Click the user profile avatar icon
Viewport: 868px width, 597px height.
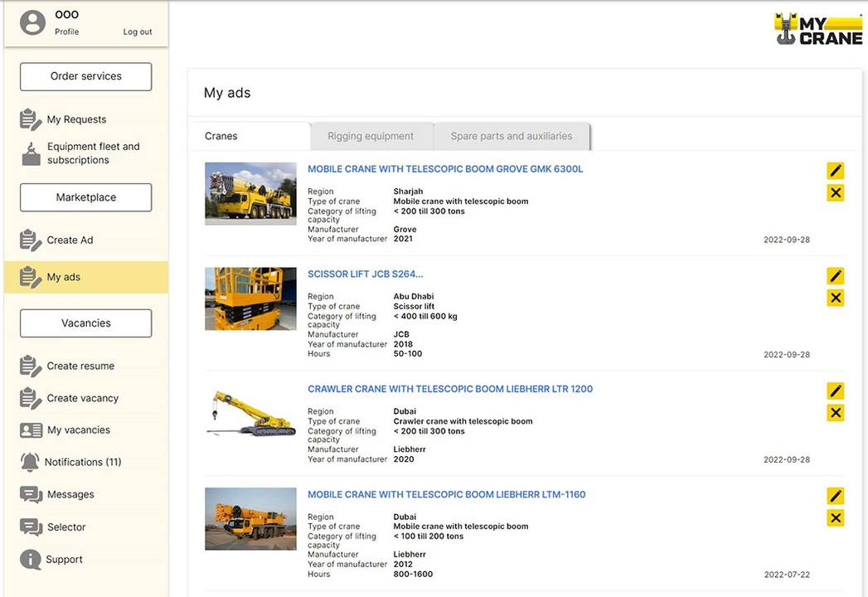(x=32, y=22)
